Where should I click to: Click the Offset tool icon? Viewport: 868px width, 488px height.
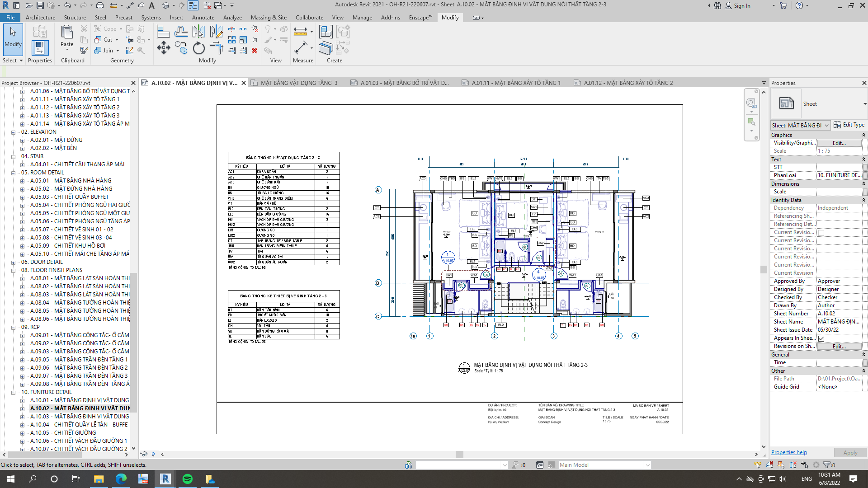181,32
